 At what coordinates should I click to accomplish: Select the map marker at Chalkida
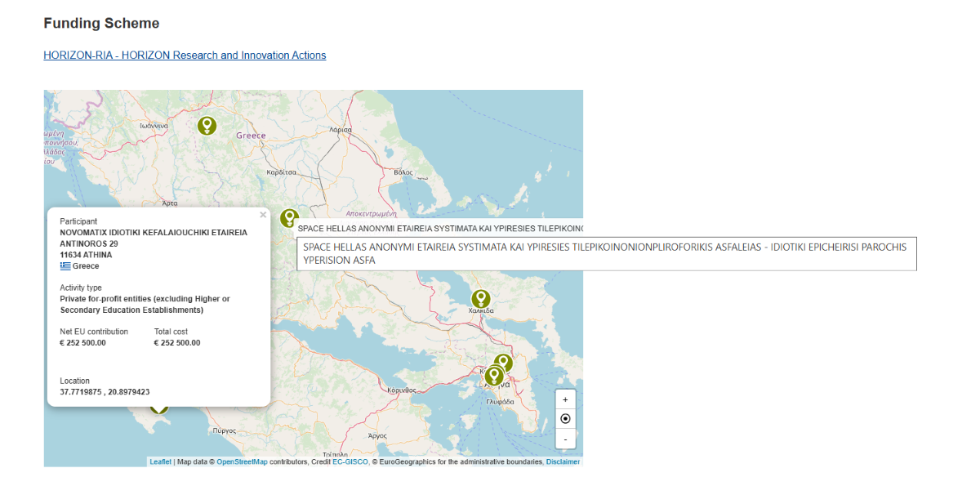tap(481, 299)
